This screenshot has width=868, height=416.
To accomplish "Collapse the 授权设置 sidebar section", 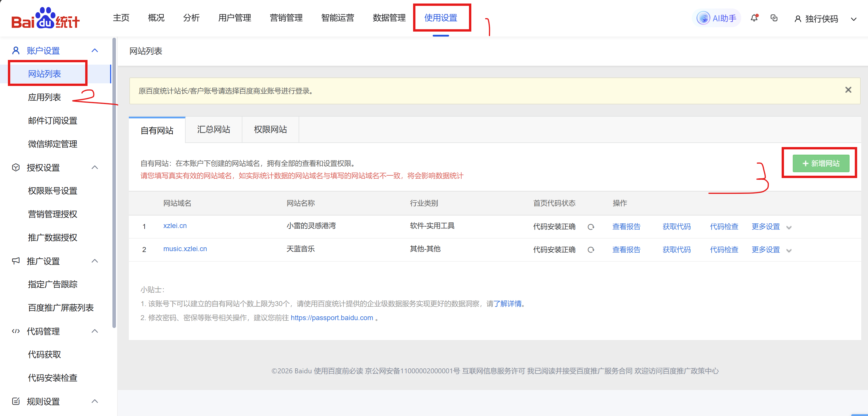I will coord(95,167).
